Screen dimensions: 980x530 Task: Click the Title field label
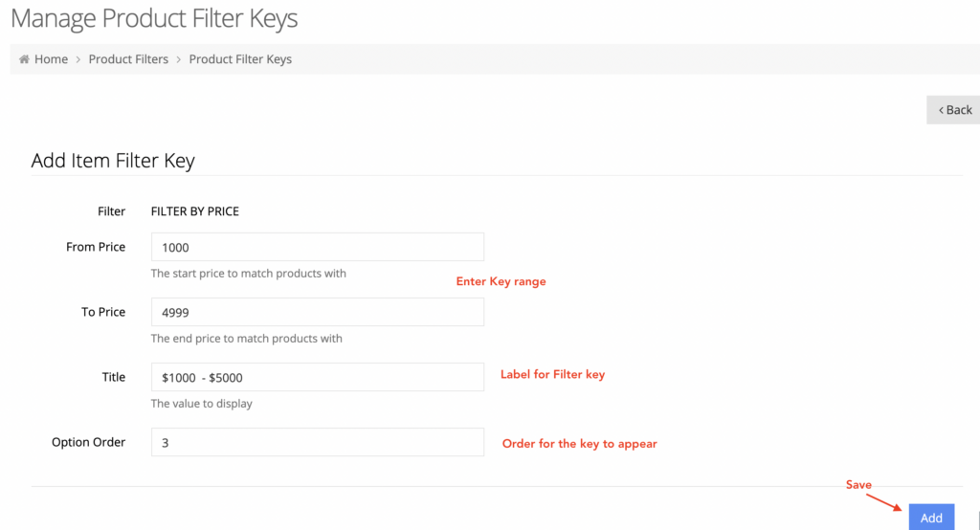[x=114, y=377]
